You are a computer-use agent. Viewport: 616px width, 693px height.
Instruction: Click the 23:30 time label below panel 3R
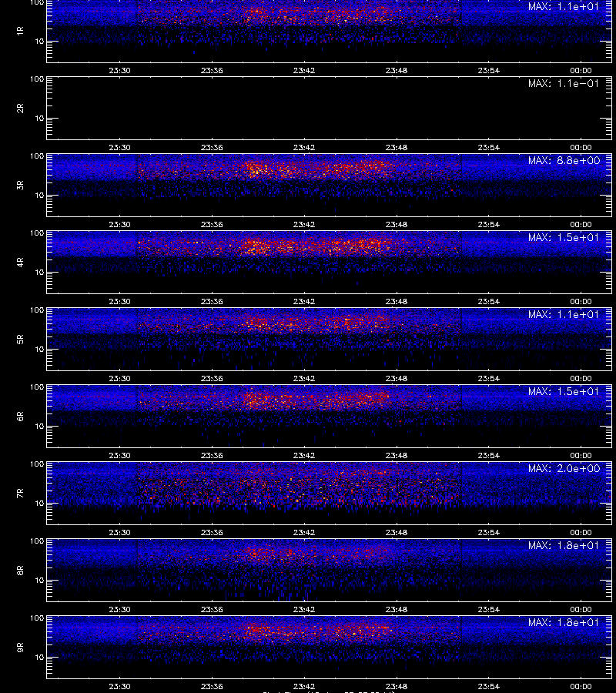pos(120,225)
